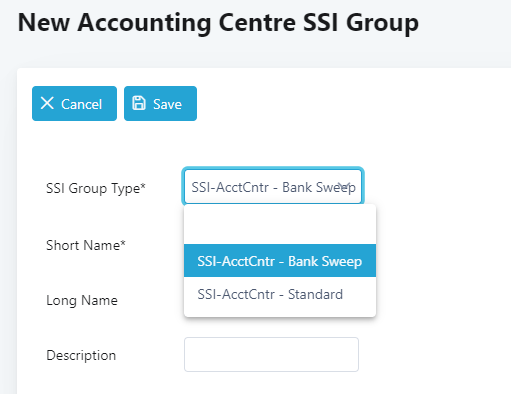The image size is (511, 394).
Task: Click the Short Name label
Action: (86, 245)
